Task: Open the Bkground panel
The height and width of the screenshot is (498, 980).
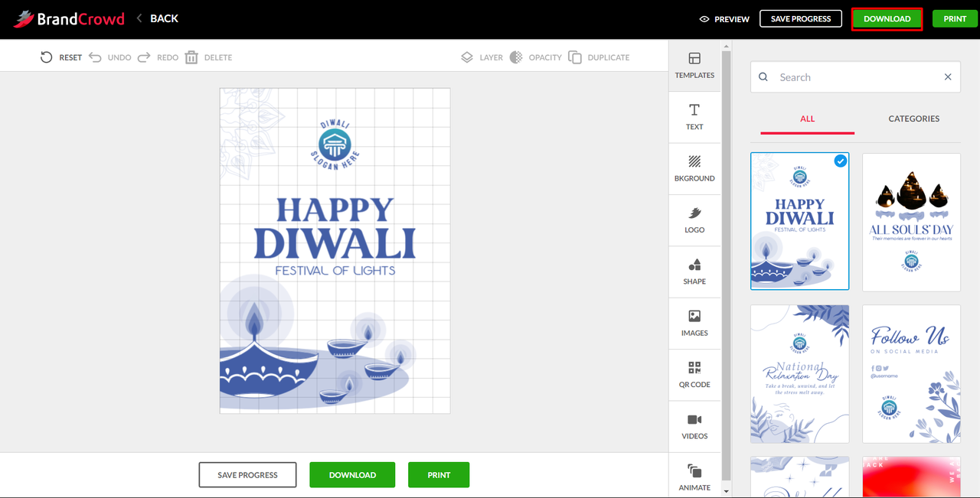Action: pos(694,169)
